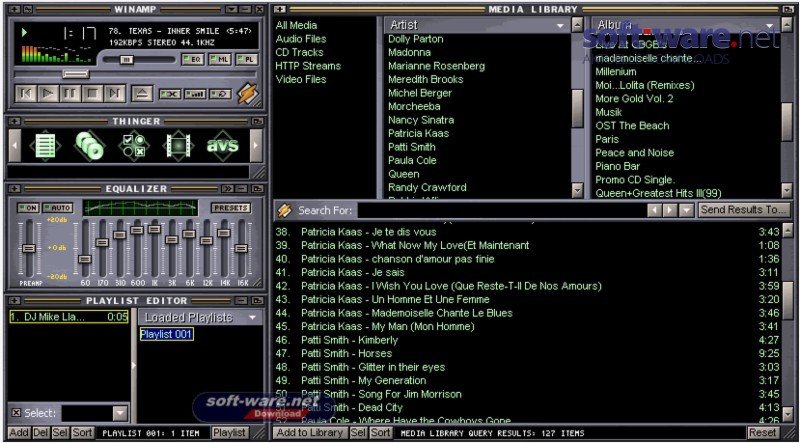Screen dimensions: 800x443
Task: Open the Artist column dropdown arrow
Action: tap(560, 26)
